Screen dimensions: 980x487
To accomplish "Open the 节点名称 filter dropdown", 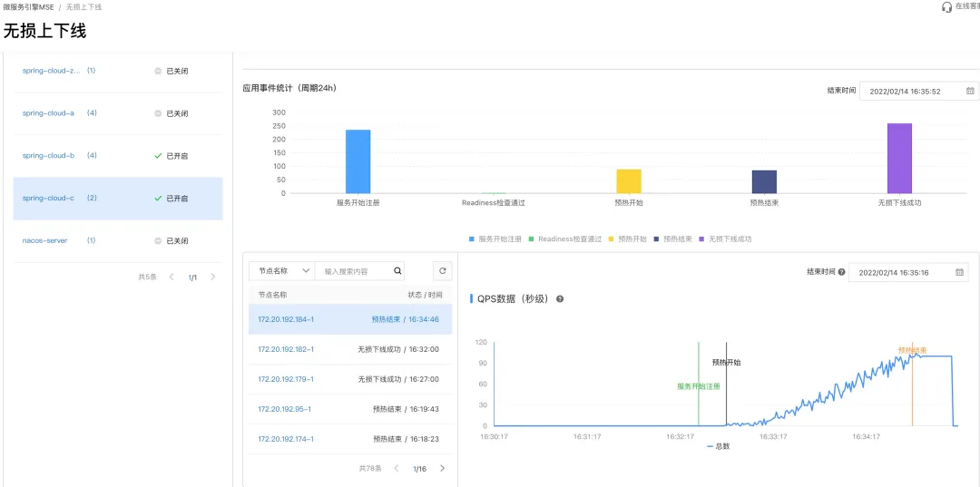I will [282, 271].
